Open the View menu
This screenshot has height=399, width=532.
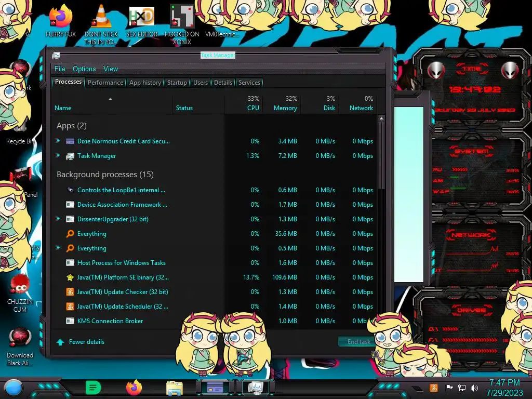click(111, 69)
